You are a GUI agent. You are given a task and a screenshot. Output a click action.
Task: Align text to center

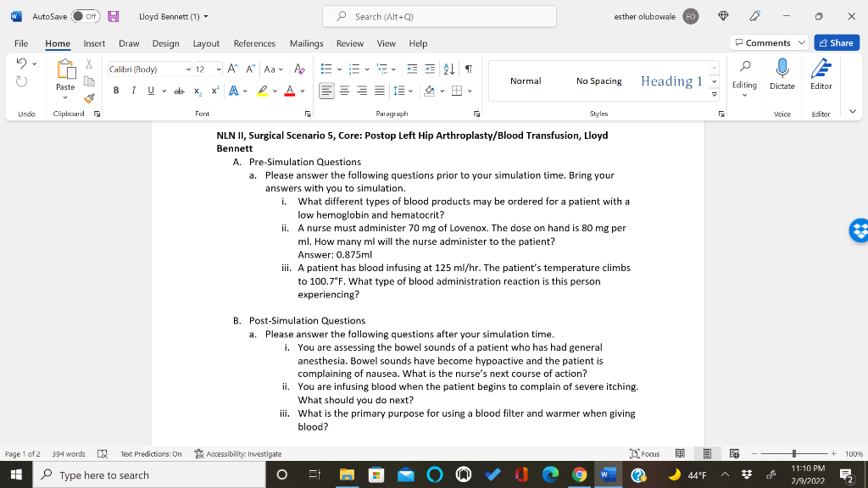pyautogui.click(x=344, y=91)
